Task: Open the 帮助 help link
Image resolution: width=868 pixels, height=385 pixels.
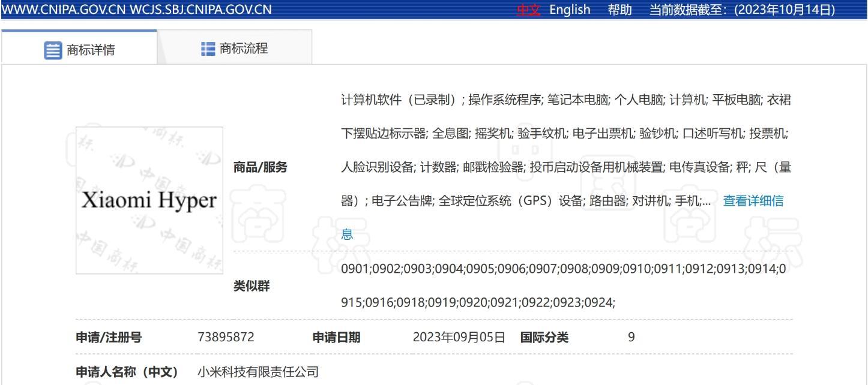Action: tap(619, 10)
